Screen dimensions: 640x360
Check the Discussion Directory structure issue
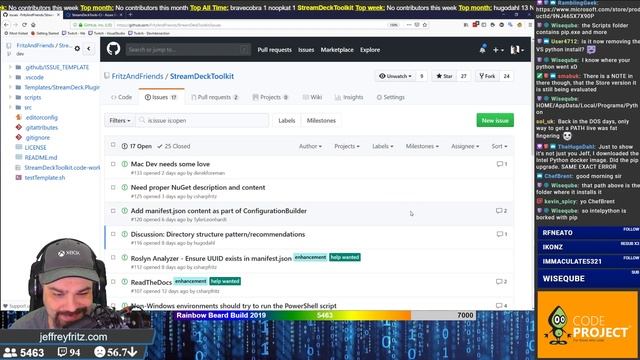pyautogui.click(x=113, y=234)
